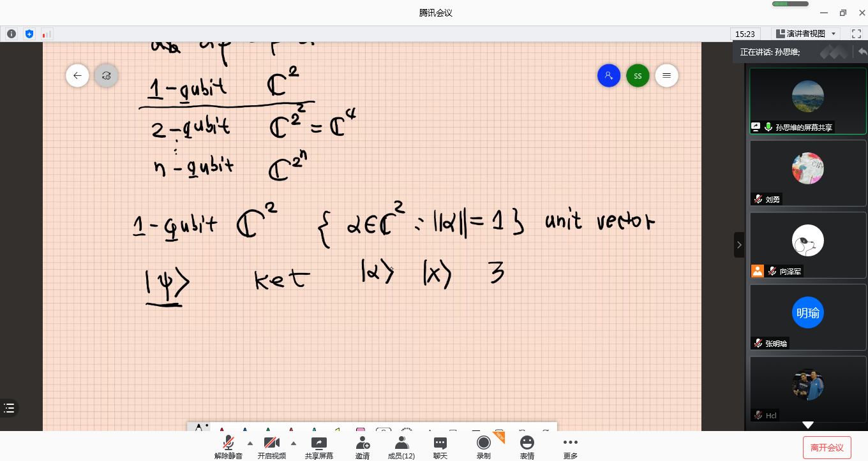This screenshot has width=868, height=461.
Task: Enter full screen mode
Action: click(857, 34)
